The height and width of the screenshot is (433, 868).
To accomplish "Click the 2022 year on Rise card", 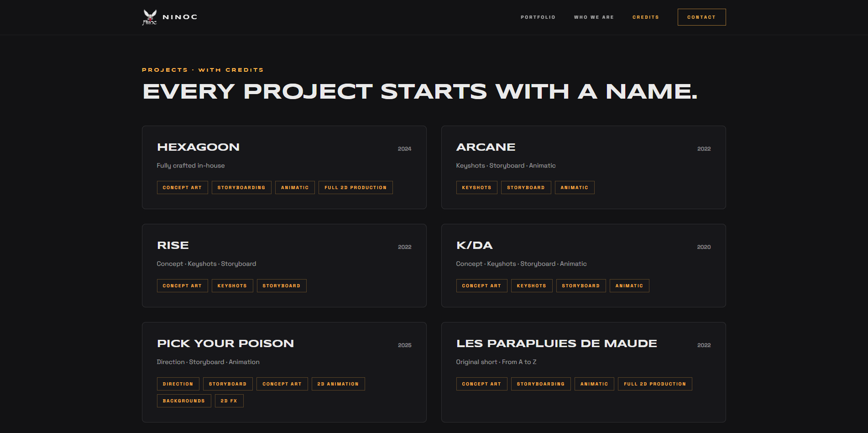I will coord(404,247).
